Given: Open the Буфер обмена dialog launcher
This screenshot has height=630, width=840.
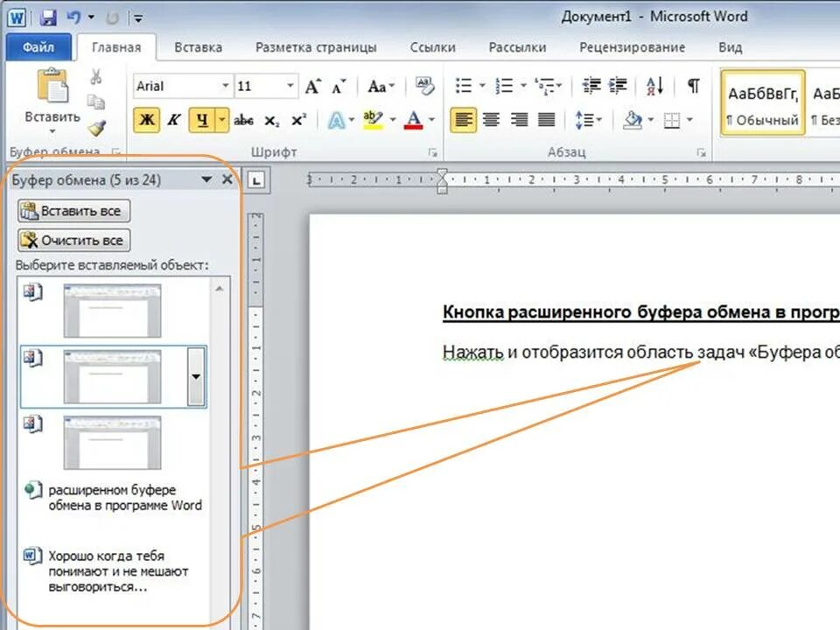Looking at the screenshot, I should coord(116,152).
